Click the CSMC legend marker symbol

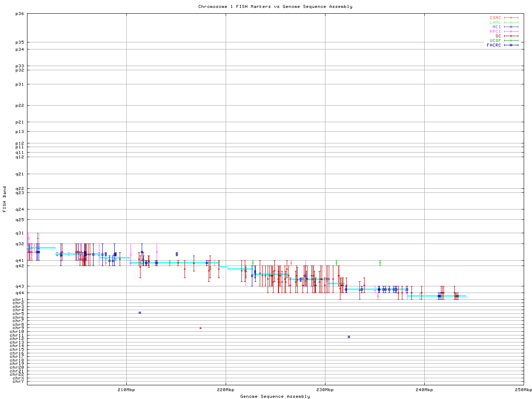511,18
